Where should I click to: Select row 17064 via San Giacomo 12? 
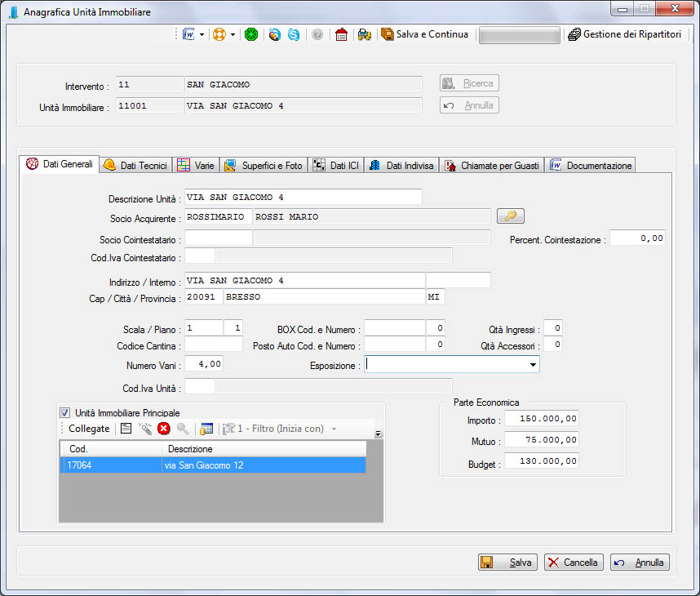(213, 465)
